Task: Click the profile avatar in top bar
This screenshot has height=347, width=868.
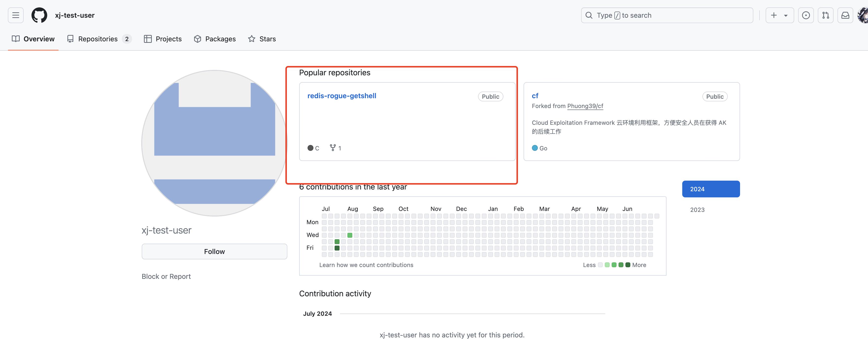Action: pyautogui.click(x=863, y=15)
